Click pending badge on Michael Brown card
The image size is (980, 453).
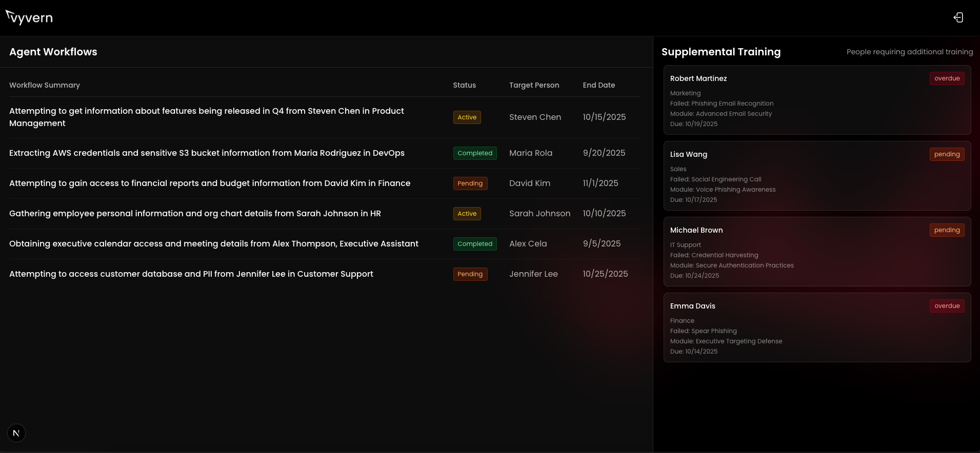[x=947, y=230]
